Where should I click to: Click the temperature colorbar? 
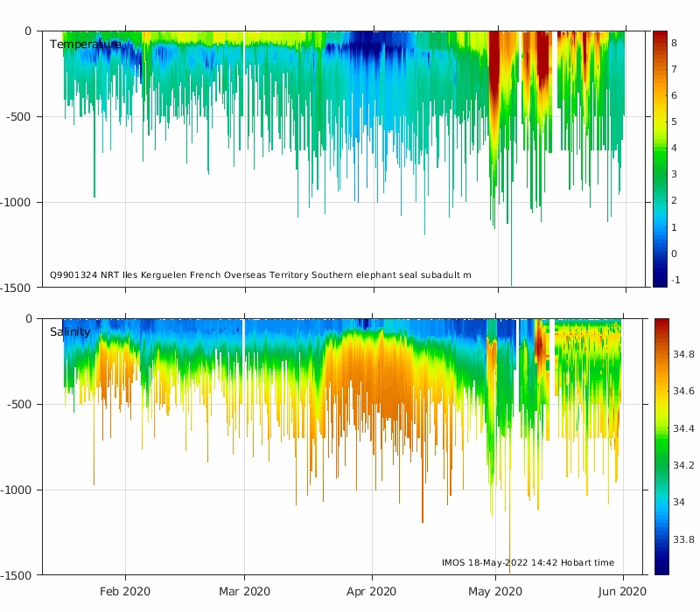tap(660, 159)
